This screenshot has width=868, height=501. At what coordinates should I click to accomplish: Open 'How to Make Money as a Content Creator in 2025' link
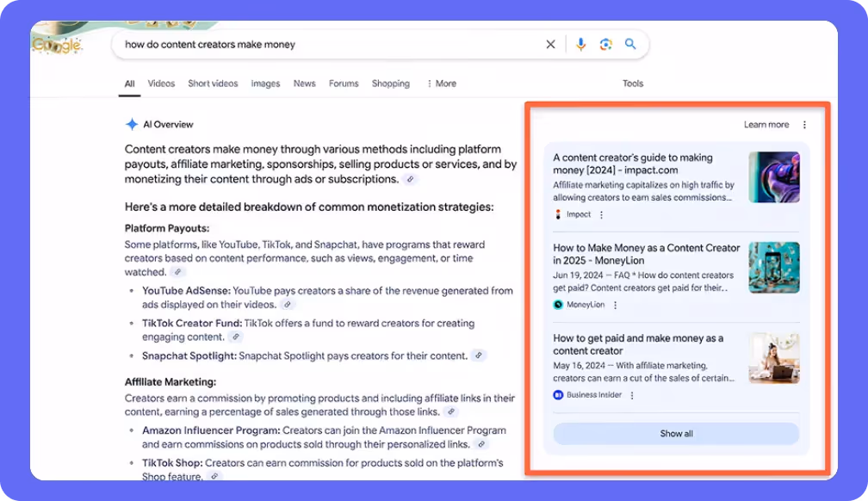(646, 254)
